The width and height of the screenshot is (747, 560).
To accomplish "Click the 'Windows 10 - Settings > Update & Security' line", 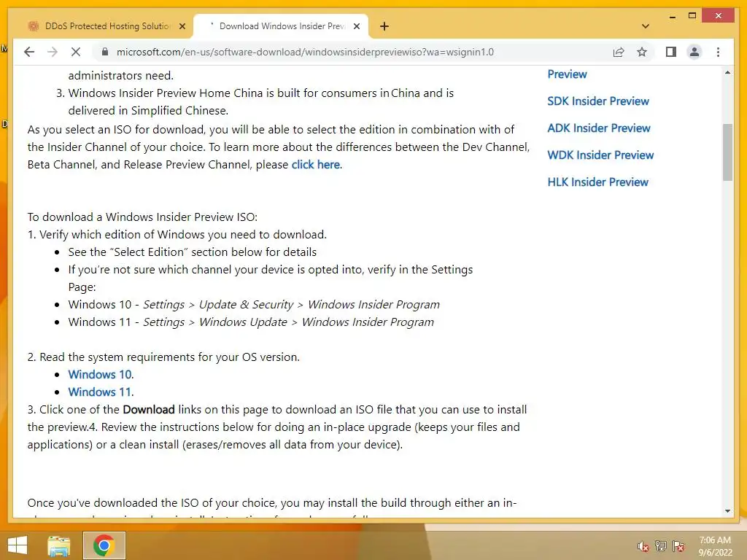I will coord(254,305).
